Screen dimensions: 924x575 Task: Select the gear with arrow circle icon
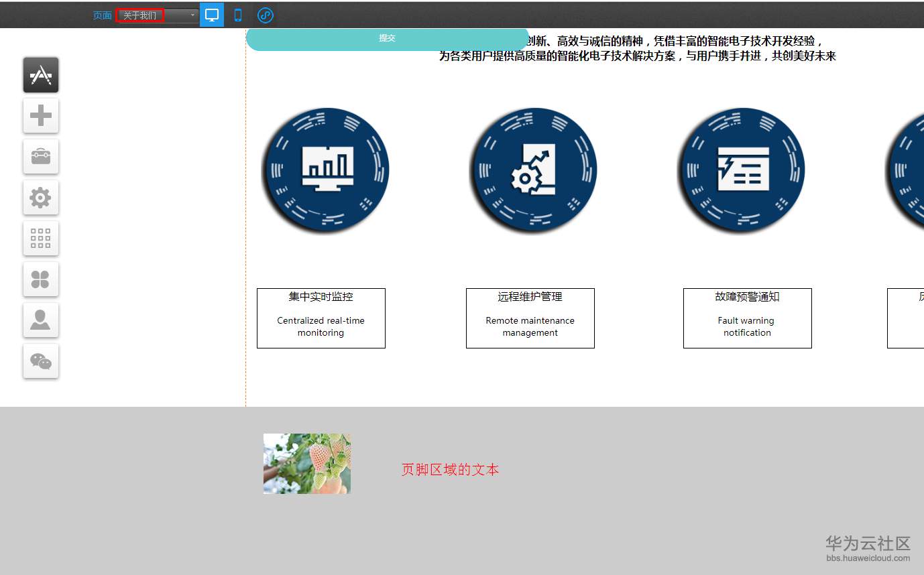click(x=534, y=171)
